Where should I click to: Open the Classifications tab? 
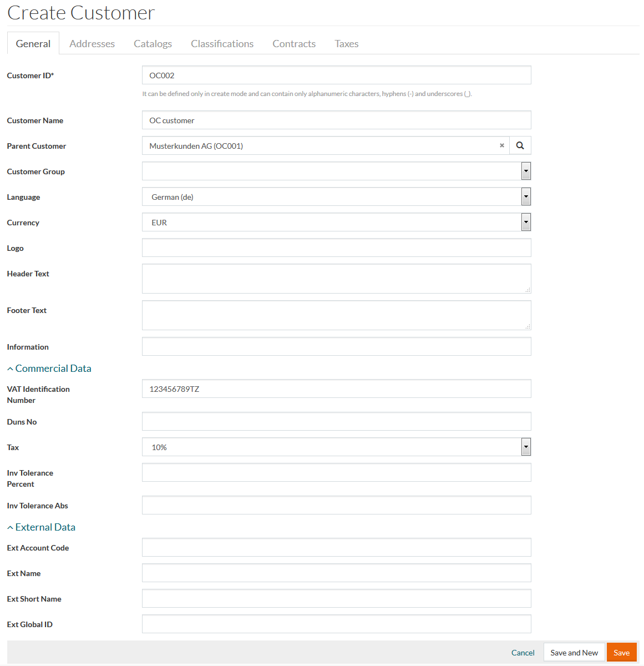(222, 44)
